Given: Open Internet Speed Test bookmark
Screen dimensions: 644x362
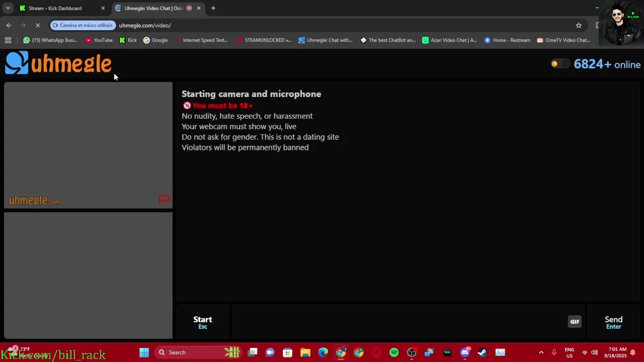Looking at the screenshot, I should tap(201, 40).
